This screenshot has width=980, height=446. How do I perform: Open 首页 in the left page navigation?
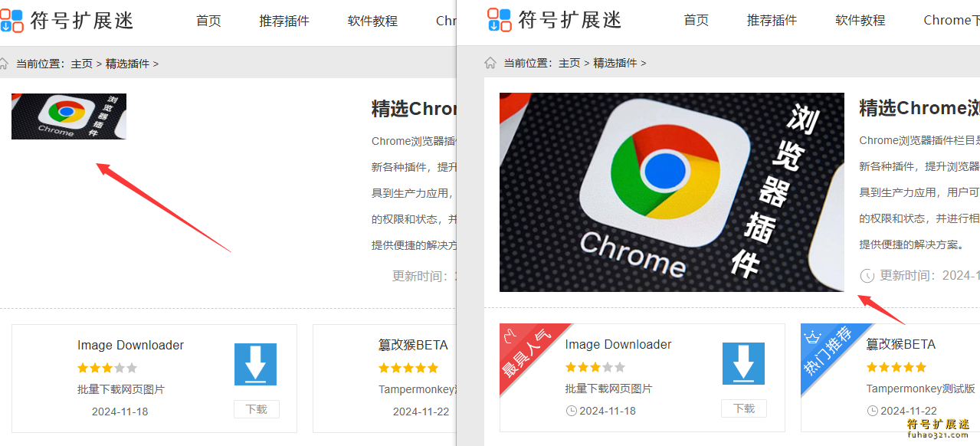[x=208, y=21]
